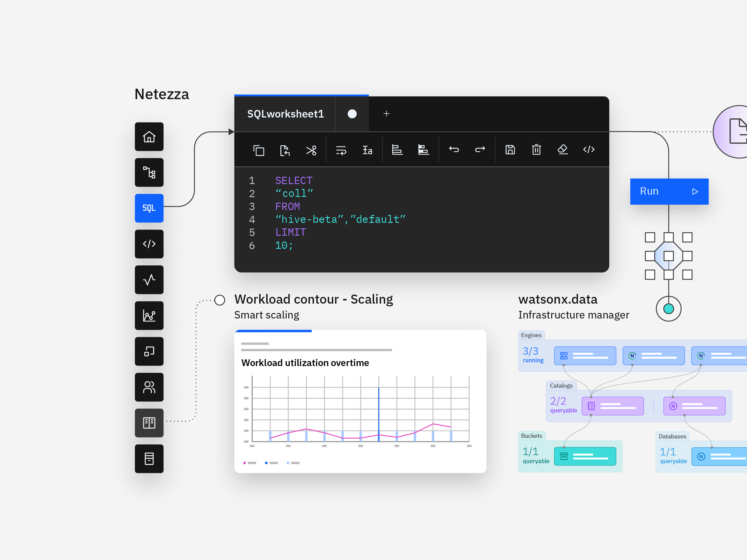Undo the last edit in worksheet
Viewport: 747px width, 560px height.
454,149
